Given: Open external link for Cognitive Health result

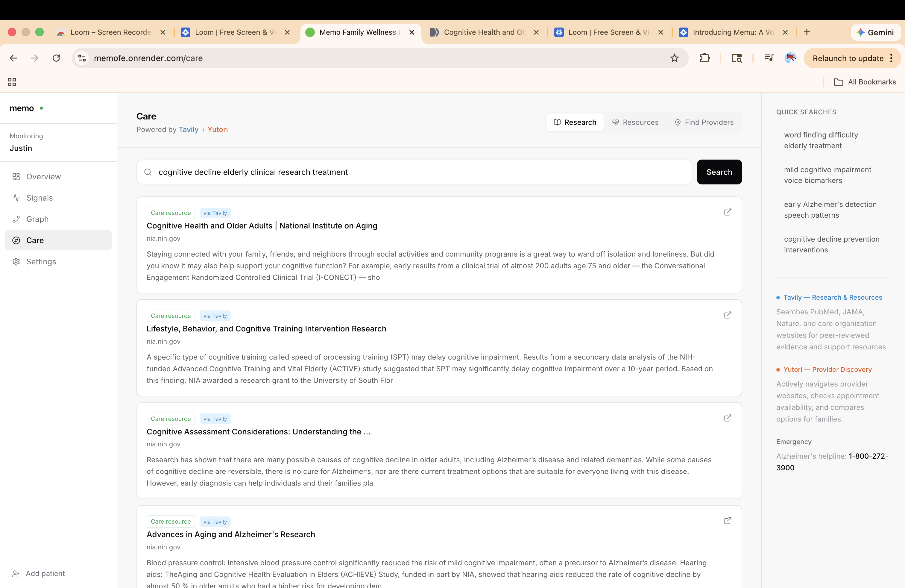Looking at the screenshot, I should [728, 212].
